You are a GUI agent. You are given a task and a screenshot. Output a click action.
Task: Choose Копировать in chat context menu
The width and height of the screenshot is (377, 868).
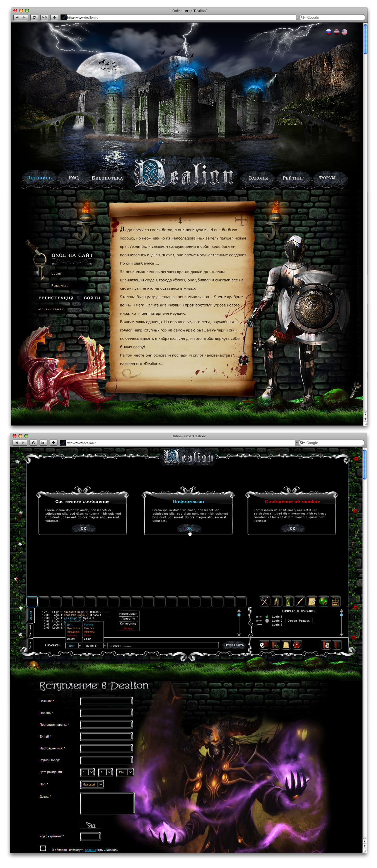tap(128, 623)
